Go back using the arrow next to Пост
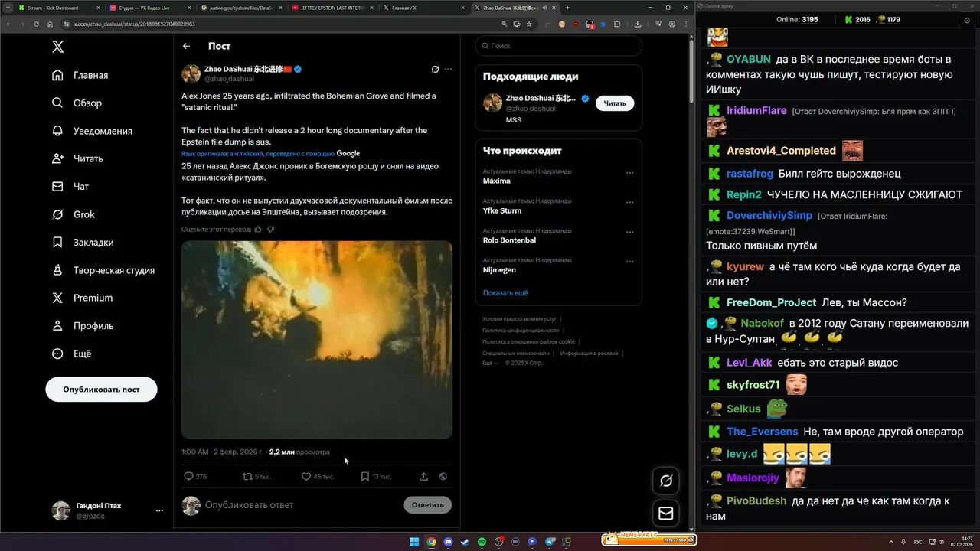Image resolution: width=980 pixels, height=551 pixels. click(186, 46)
